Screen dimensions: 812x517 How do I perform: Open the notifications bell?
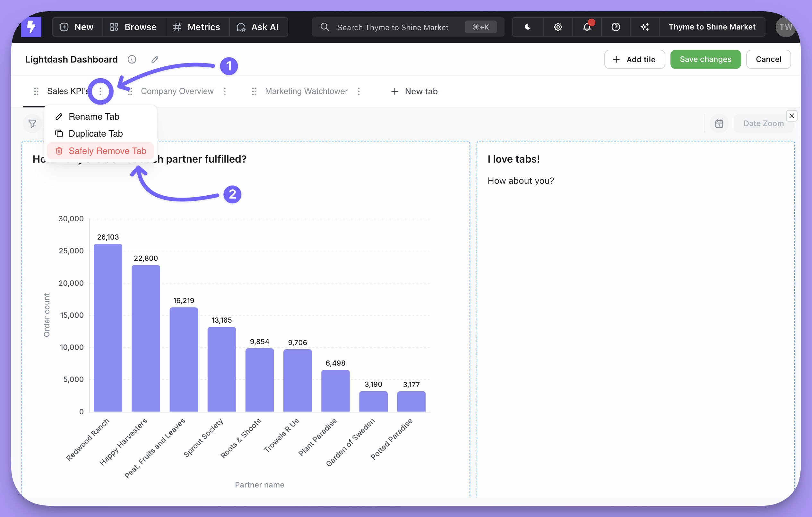[587, 27]
